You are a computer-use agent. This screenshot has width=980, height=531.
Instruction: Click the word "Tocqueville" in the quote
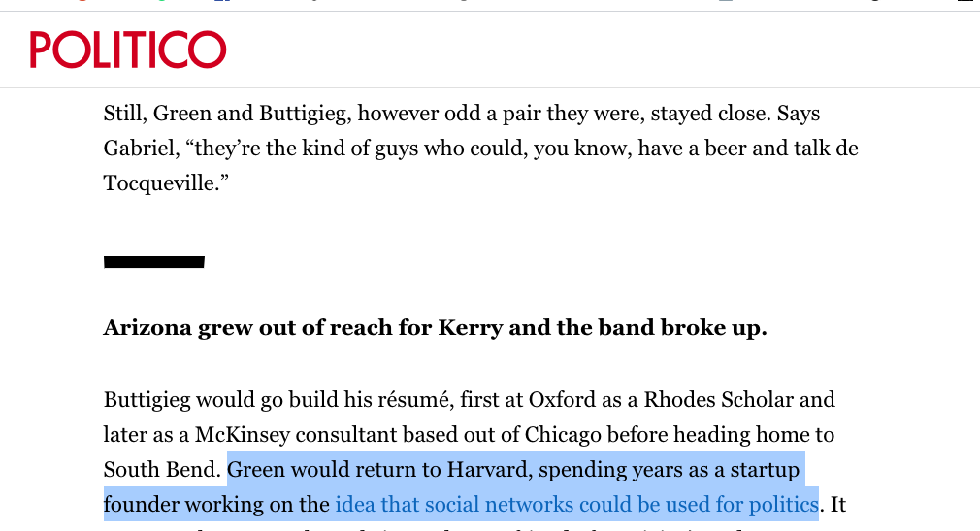(x=161, y=183)
